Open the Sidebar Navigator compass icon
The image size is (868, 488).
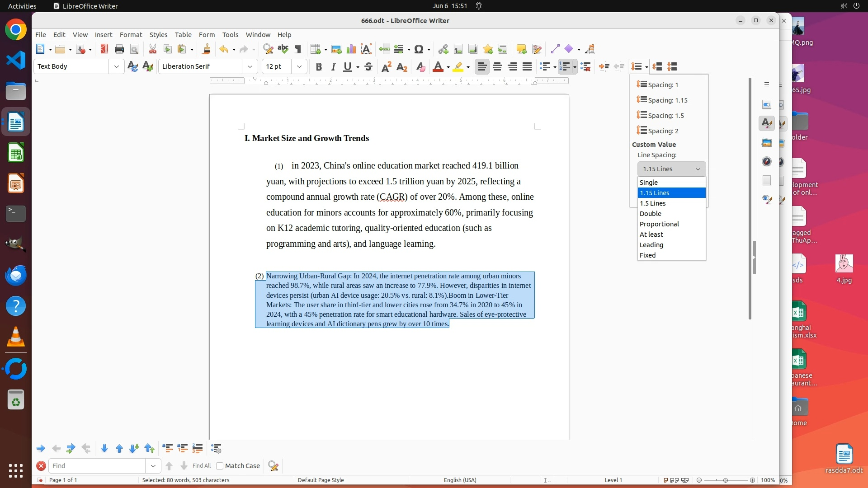pos(766,162)
